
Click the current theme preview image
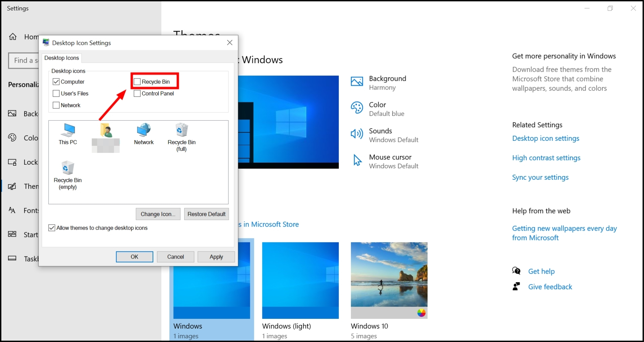[x=288, y=122]
